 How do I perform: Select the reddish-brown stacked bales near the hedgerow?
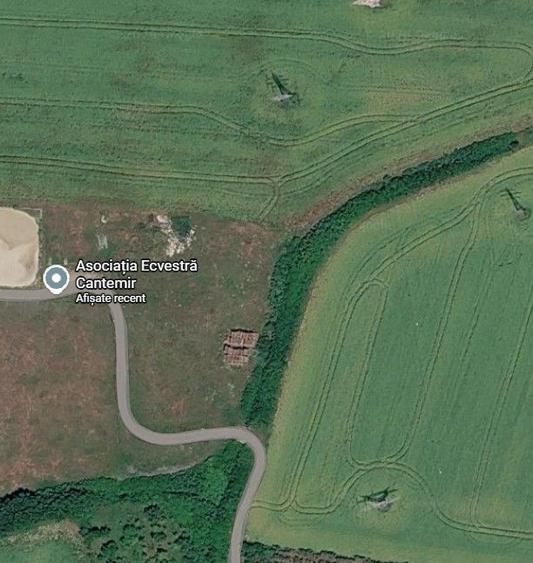(240, 348)
